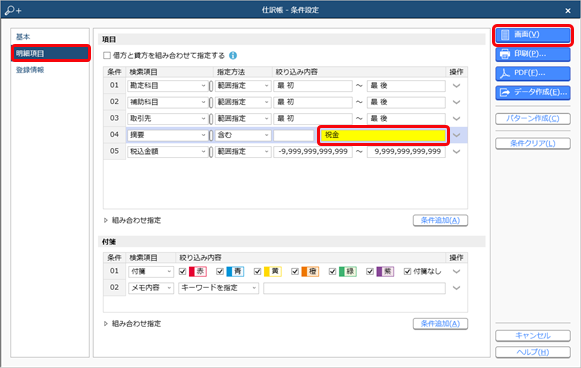Select the 明細項目 tab in sidebar
Image resolution: width=581 pixels, height=368 pixels.
click(51, 53)
